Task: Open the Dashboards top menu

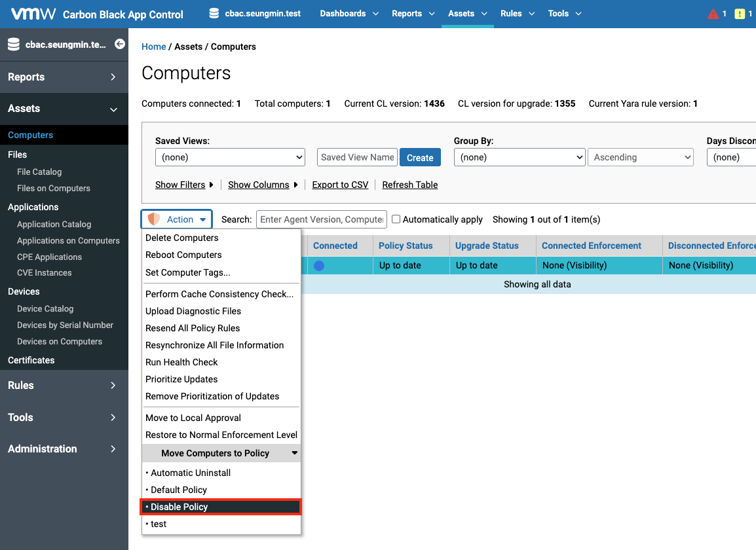Action: click(x=349, y=14)
